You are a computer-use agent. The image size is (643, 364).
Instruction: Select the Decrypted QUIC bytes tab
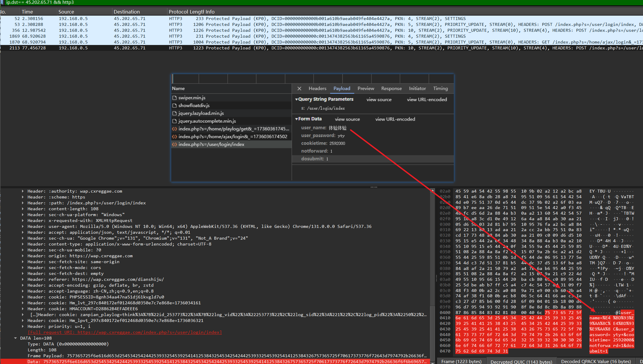click(521, 361)
